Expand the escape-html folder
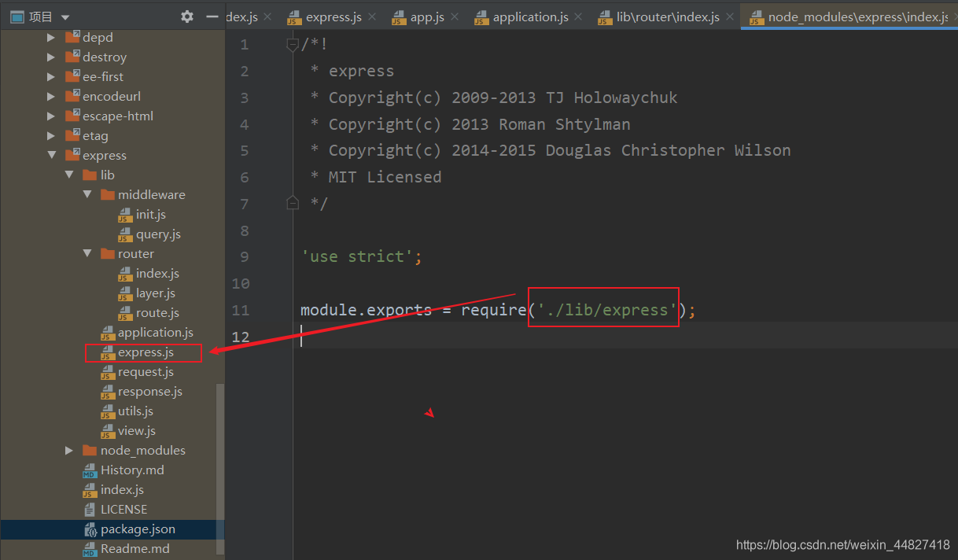Viewport: 958px width, 560px height. pos(51,116)
